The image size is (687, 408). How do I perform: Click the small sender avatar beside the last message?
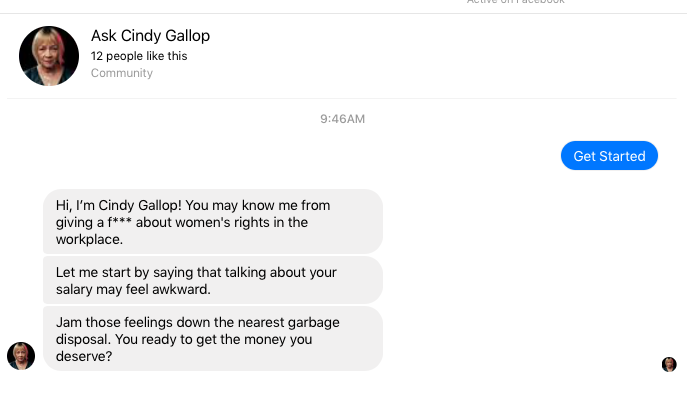(x=21, y=355)
